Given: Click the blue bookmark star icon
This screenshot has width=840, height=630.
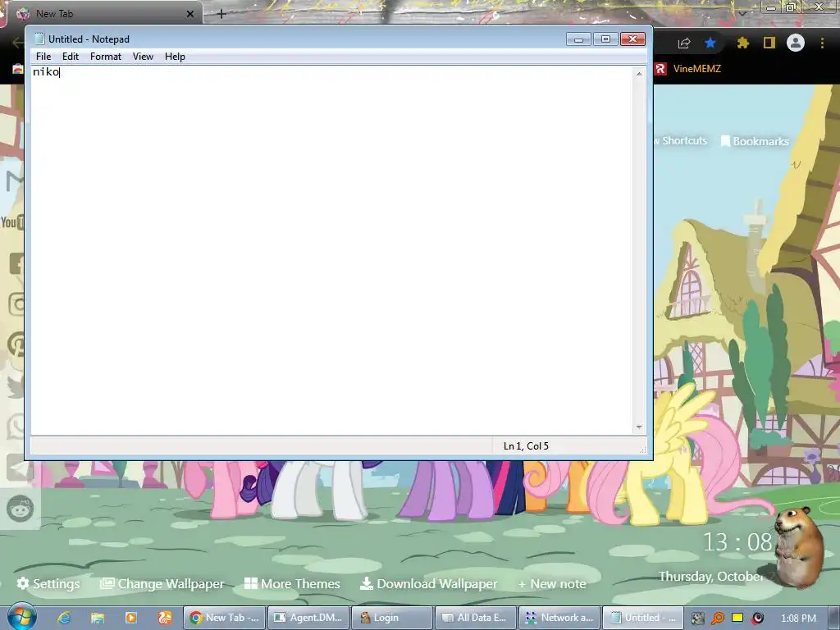Looking at the screenshot, I should point(710,43).
